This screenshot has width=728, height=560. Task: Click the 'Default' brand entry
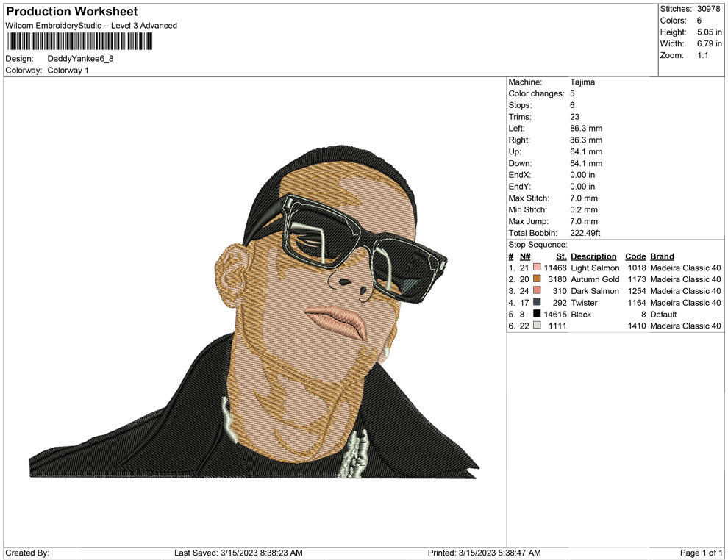pos(663,314)
